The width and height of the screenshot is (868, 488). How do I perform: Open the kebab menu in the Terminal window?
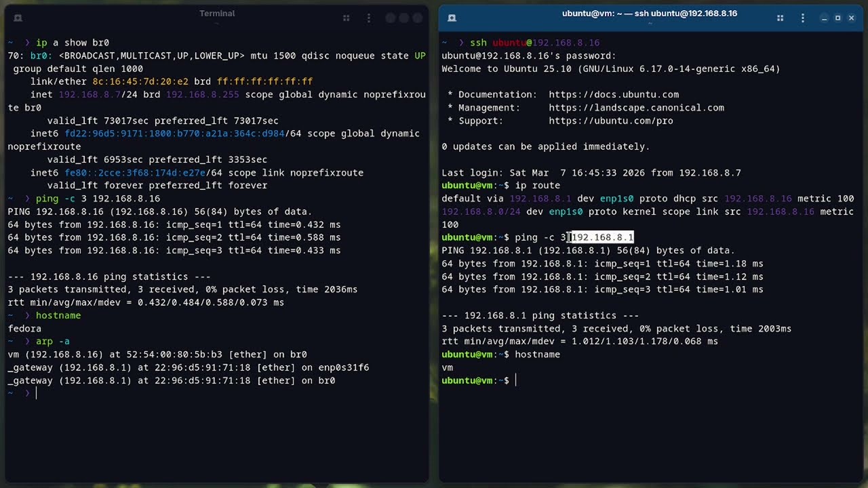(370, 18)
